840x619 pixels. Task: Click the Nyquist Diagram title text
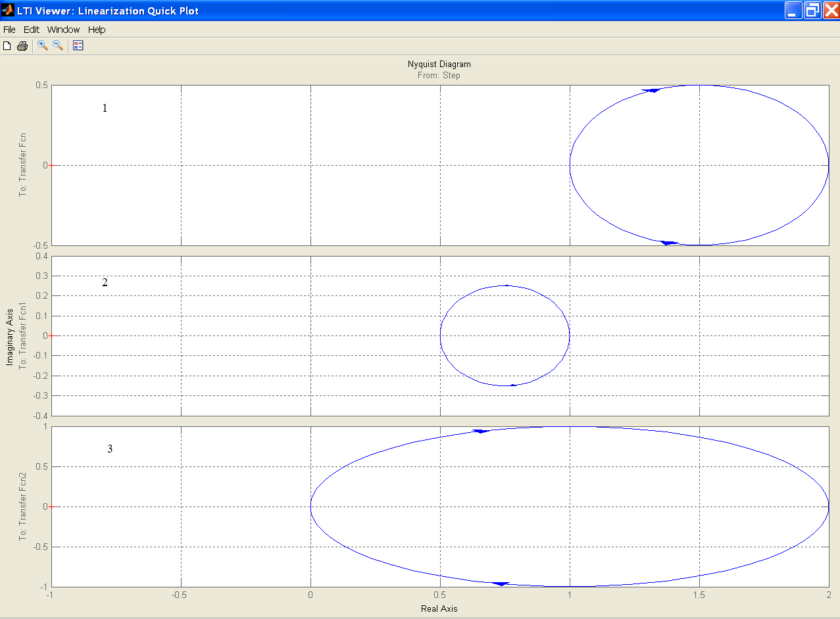(x=439, y=64)
